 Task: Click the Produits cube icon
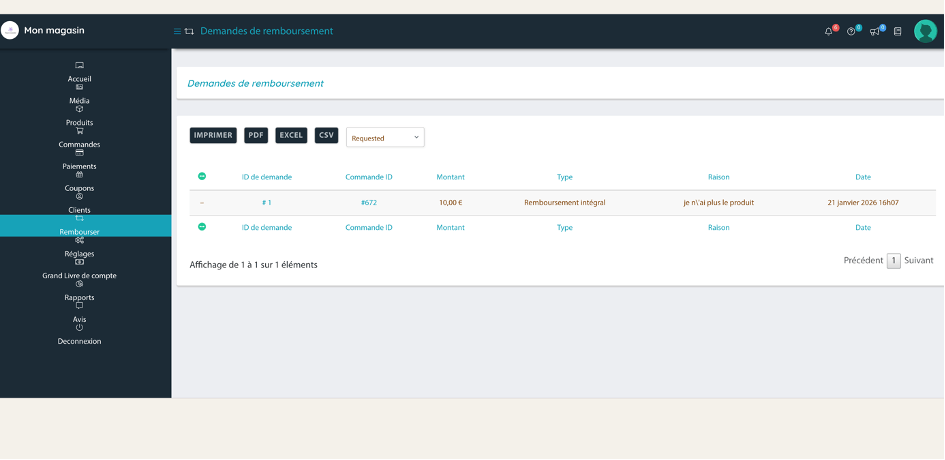pos(80,109)
